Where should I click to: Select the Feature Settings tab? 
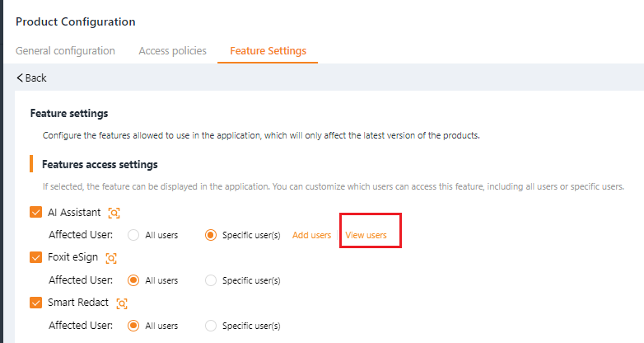click(x=268, y=50)
